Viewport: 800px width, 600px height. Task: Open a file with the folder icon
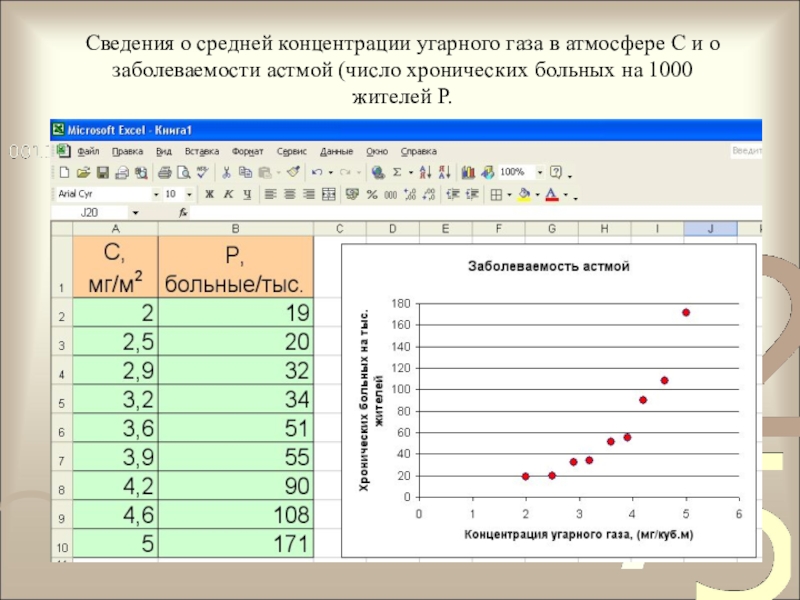[x=83, y=172]
